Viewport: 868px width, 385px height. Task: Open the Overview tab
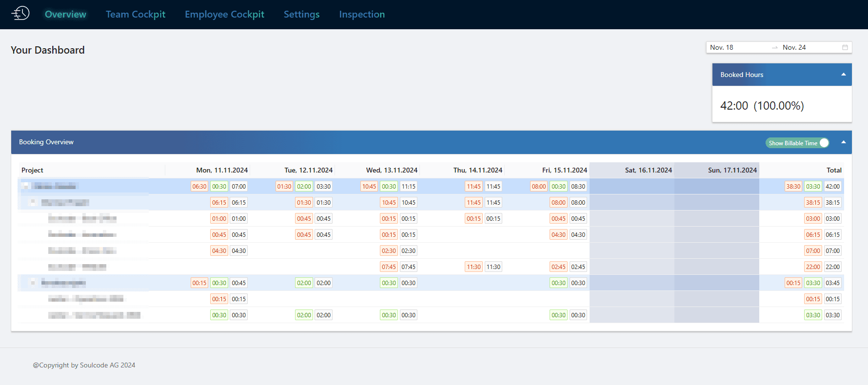click(x=65, y=15)
